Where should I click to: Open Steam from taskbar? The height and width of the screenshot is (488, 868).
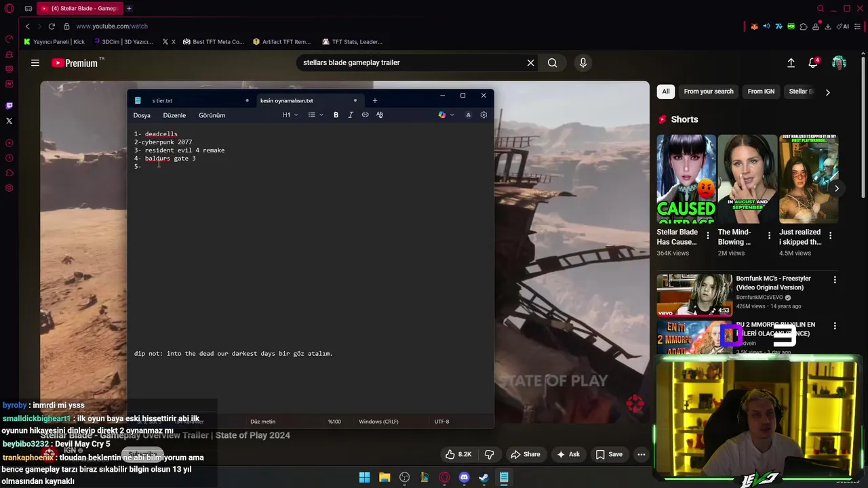[484, 478]
